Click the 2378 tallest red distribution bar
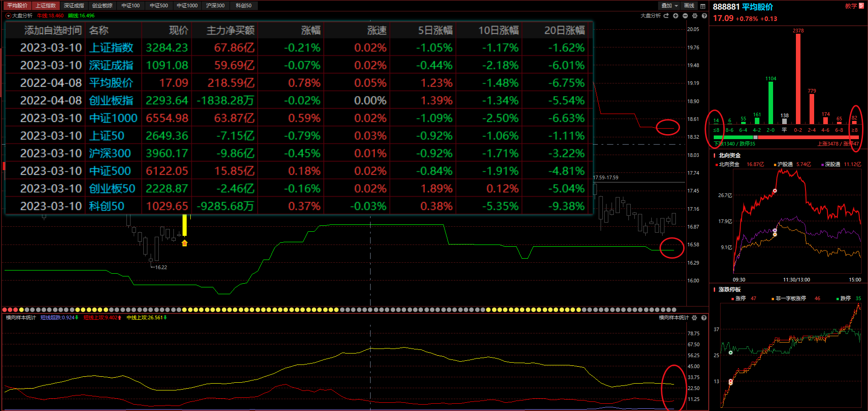 click(x=798, y=78)
